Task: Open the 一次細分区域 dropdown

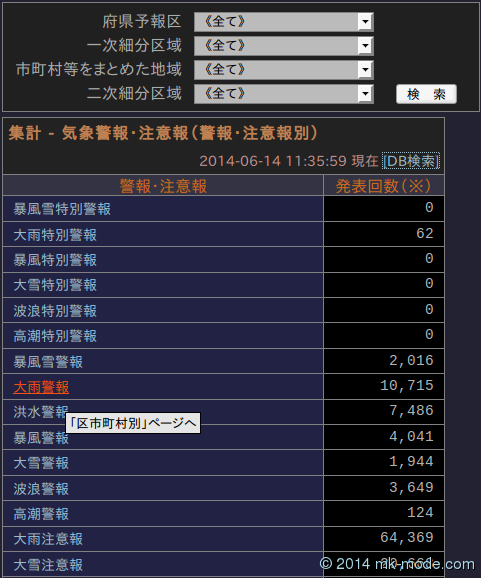Action: [284, 46]
